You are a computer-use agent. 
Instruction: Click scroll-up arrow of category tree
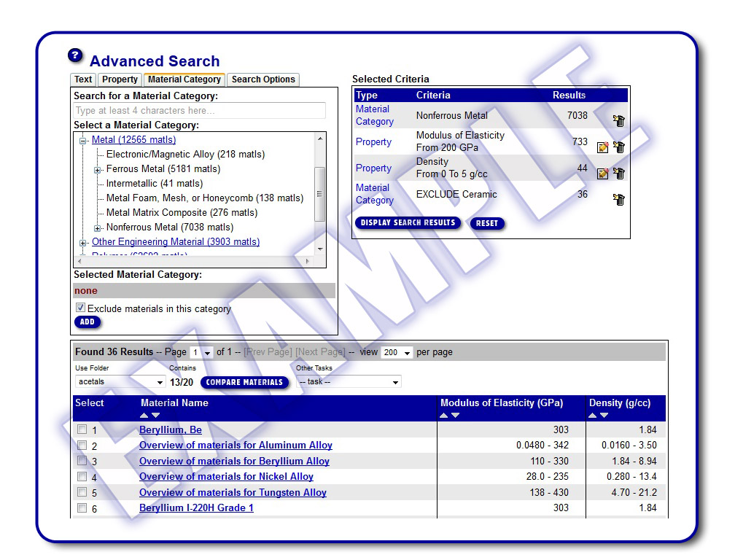click(319, 139)
